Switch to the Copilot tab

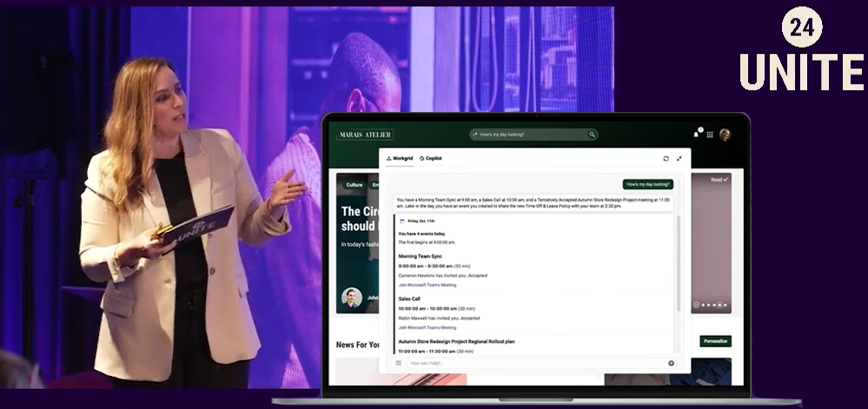[x=431, y=158]
